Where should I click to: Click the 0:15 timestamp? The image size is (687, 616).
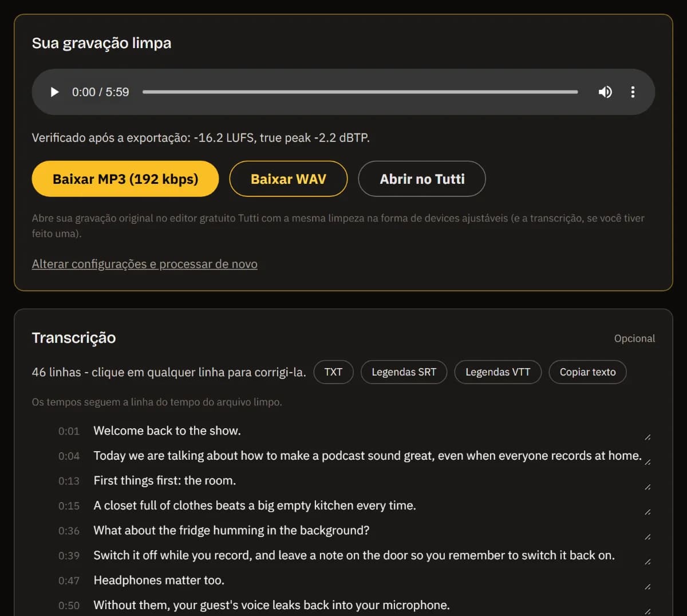tap(69, 506)
